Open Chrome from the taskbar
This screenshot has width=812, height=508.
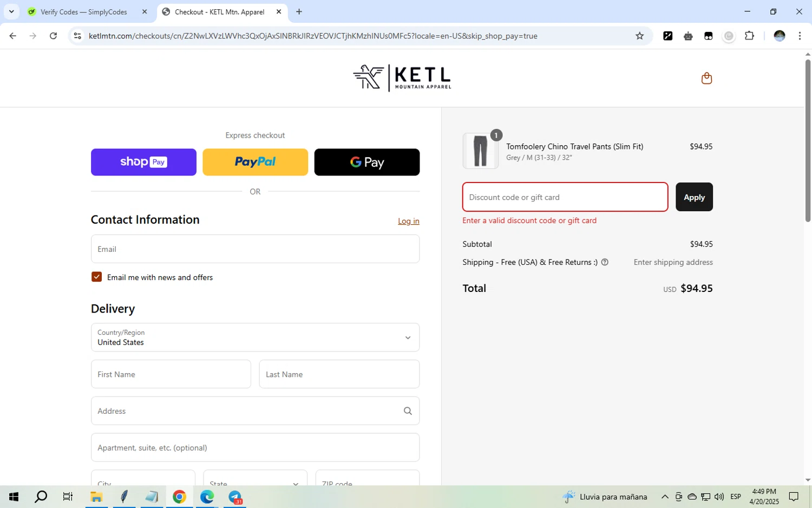[x=179, y=497]
